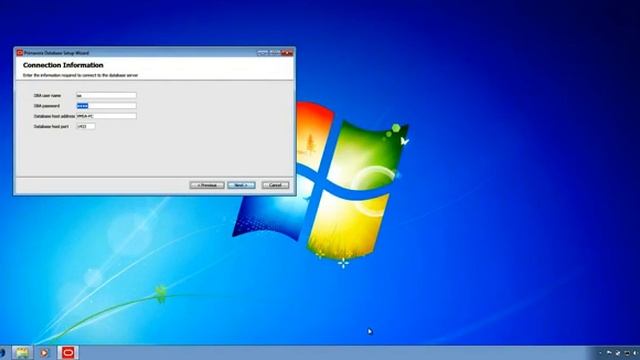640x360 pixels.
Task: Select the Database host port field
Action: pyautogui.click(x=86, y=127)
